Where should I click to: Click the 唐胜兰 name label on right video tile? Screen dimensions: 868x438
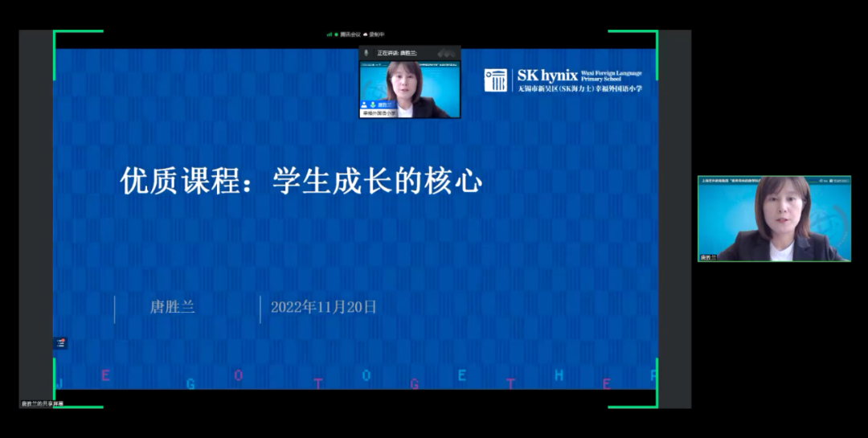point(708,257)
